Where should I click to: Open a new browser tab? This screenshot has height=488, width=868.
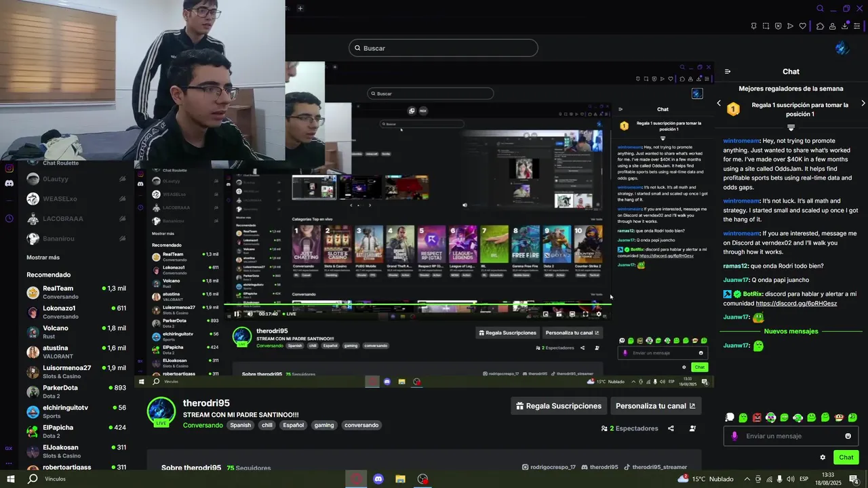(x=300, y=8)
